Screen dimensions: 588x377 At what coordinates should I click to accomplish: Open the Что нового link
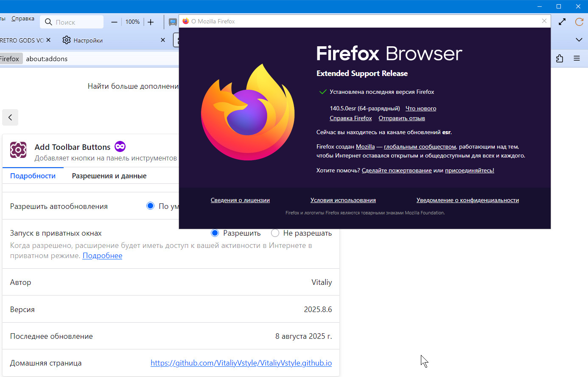(x=420, y=108)
